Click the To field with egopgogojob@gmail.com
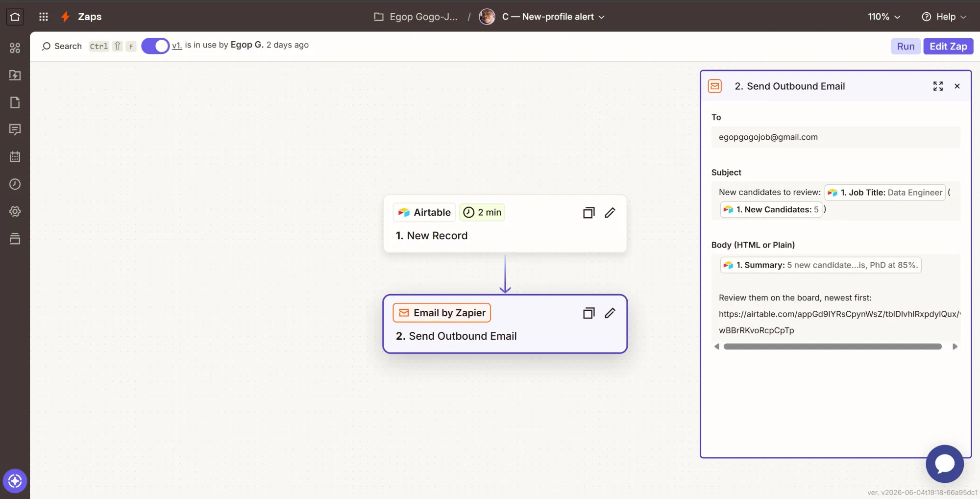980x499 pixels. point(836,137)
